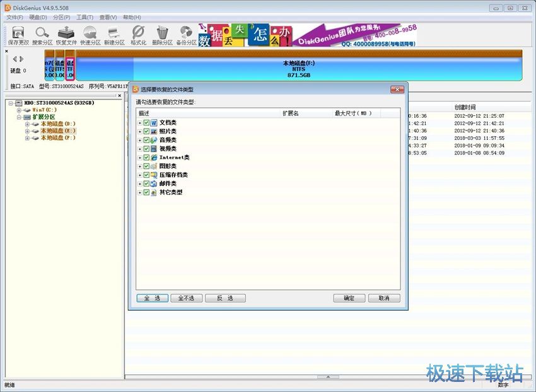
Task: Close the 选择要恢复的文件类型 dialog
Action: click(397, 89)
